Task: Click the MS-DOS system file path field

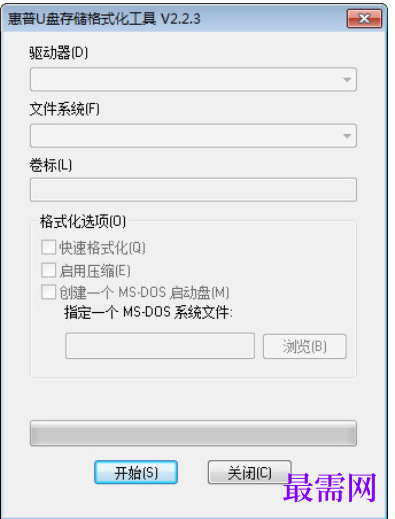Action: (160, 346)
